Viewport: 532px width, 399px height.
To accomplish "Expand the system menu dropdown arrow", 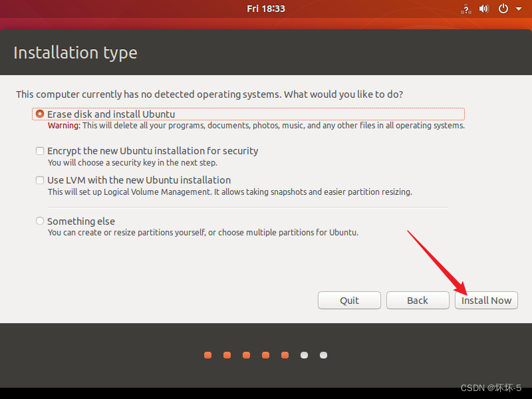I will click(519, 9).
